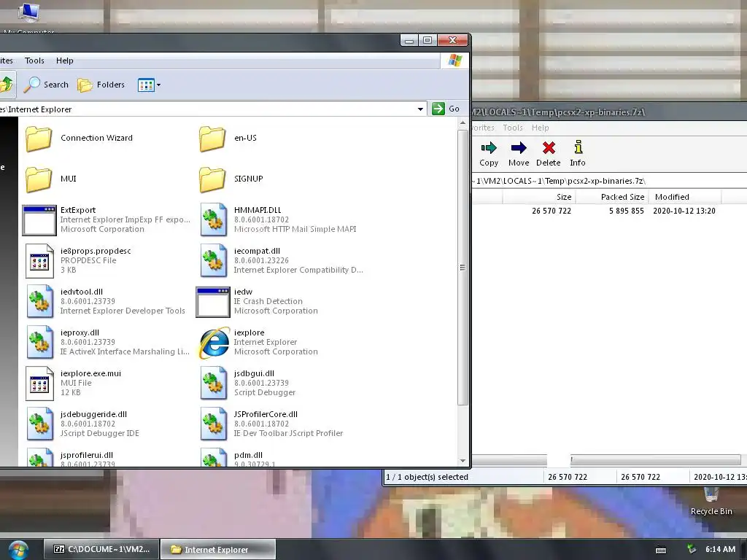Click the keyboard tray icon
Viewport: 747px width, 560px height.
click(x=661, y=550)
